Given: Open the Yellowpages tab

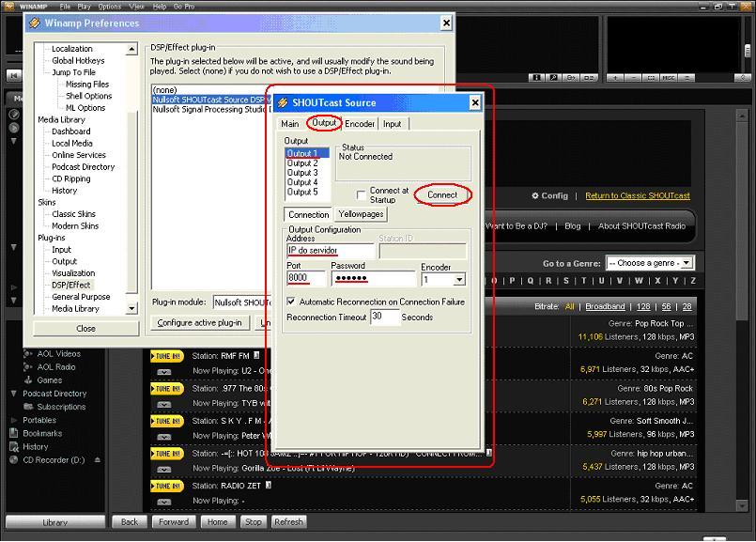Looking at the screenshot, I should click(361, 214).
